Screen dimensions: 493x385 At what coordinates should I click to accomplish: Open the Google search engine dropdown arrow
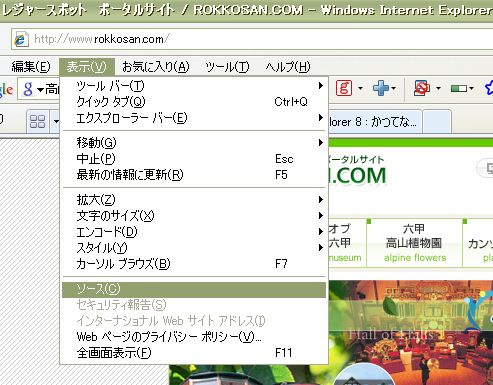[x=40, y=89]
